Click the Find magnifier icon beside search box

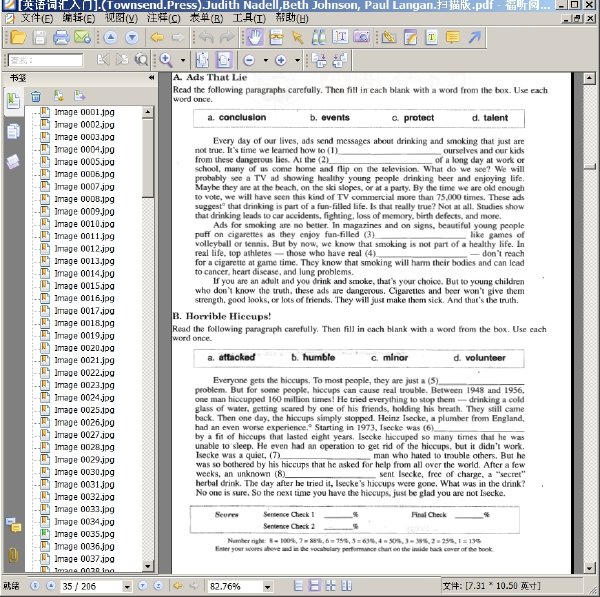[142, 60]
